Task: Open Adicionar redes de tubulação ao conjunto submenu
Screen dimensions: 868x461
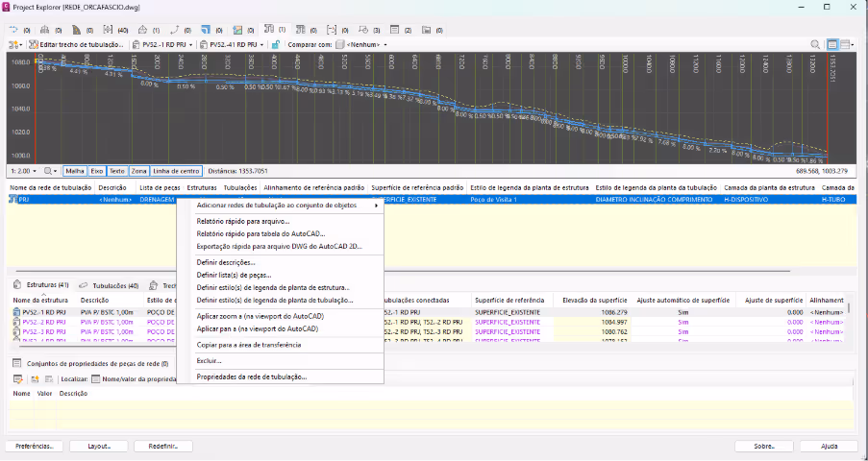Action: click(280, 206)
